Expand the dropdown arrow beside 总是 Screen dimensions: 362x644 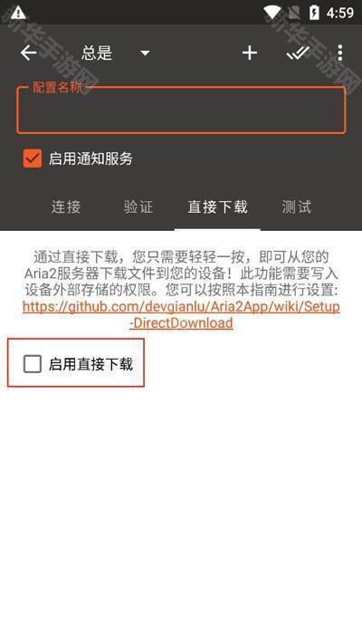(145, 53)
